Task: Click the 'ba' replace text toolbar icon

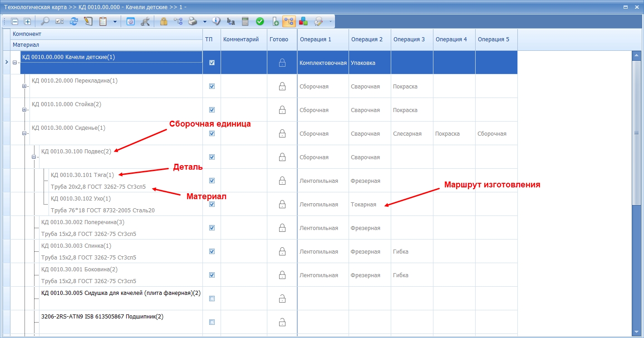Action: coord(231,21)
